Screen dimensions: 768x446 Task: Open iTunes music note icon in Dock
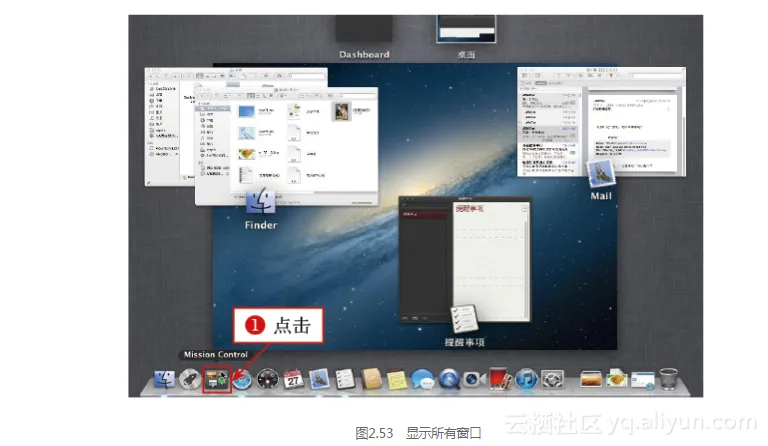[x=527, y=379]
